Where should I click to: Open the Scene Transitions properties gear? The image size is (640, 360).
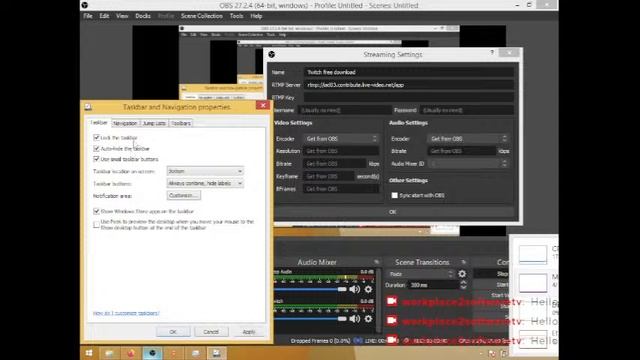[462, 274]
